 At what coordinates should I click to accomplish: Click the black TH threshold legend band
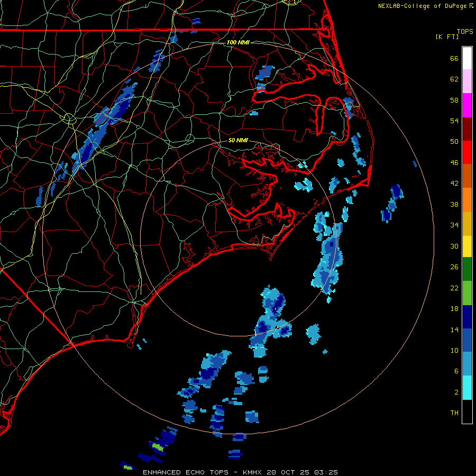pyautogui.click(x=467, y=411)
